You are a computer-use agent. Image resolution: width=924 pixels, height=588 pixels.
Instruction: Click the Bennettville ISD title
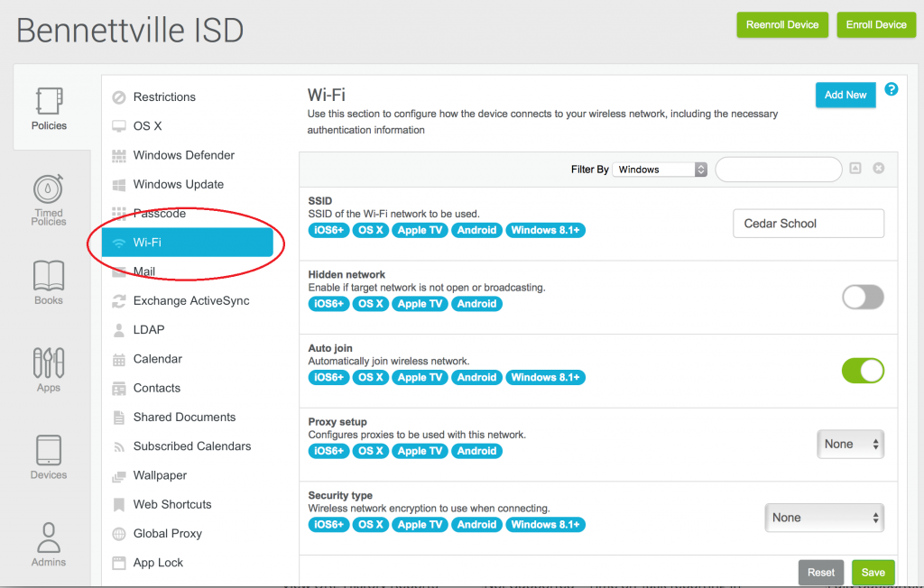pyautogui.click(x=130, y=30)
